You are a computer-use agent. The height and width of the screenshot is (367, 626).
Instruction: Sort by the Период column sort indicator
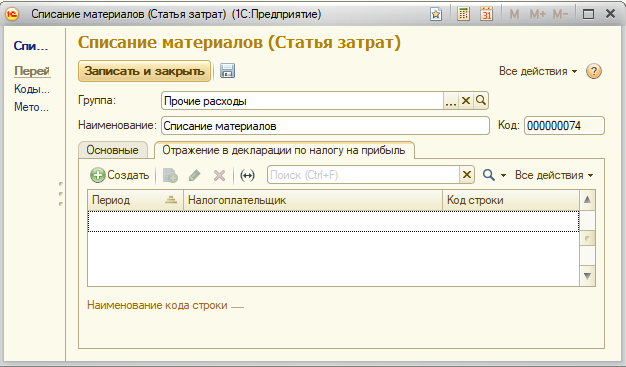[171, 200]
